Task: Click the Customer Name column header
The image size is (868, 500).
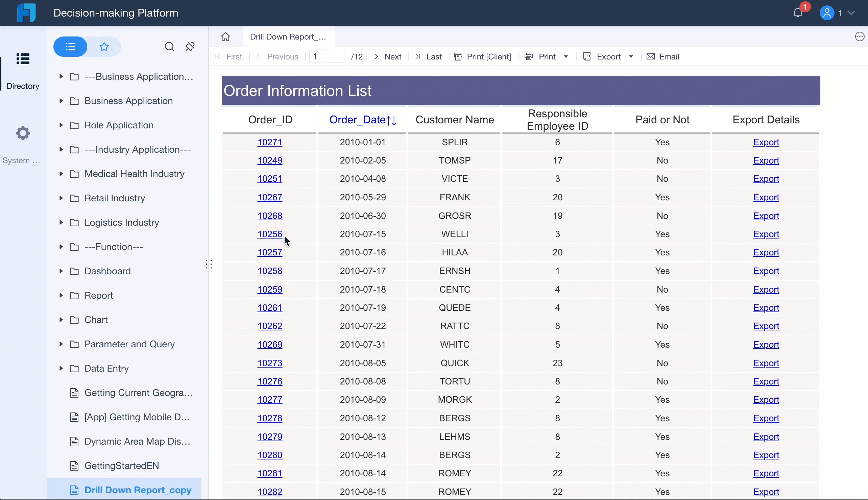Action: (455, 120)
